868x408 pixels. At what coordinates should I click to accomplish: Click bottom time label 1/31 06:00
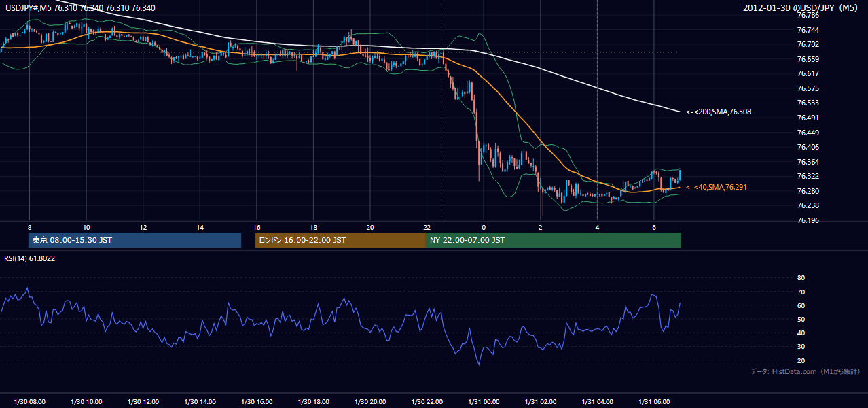click(x=653, y=402)
